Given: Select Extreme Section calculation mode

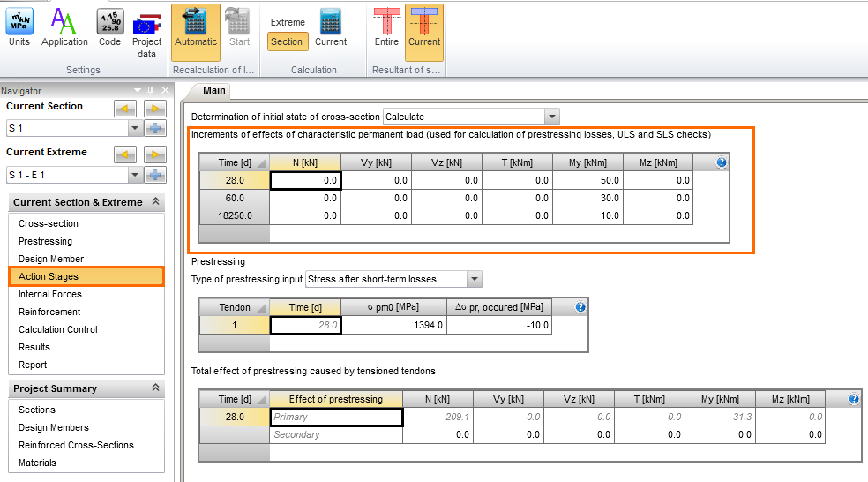Looking at the screenshot, I should point(287,41).
